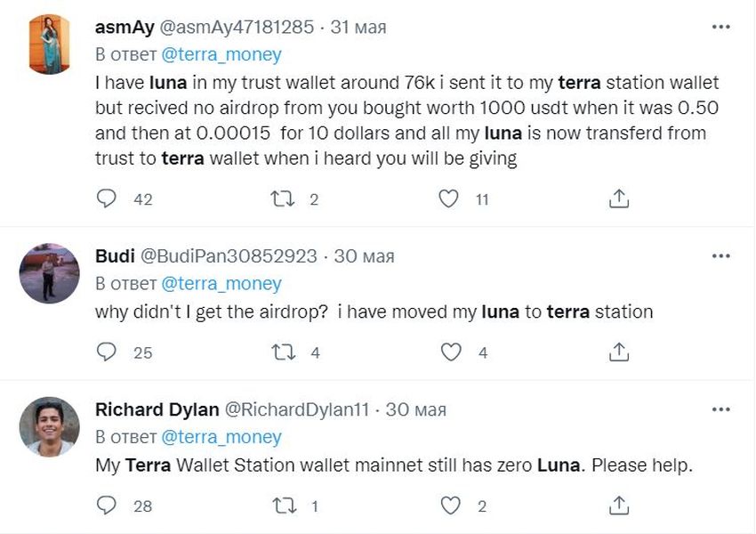Retweet Budi's tweet
Viewport: 756px width, 534px height.
(281, 352)
